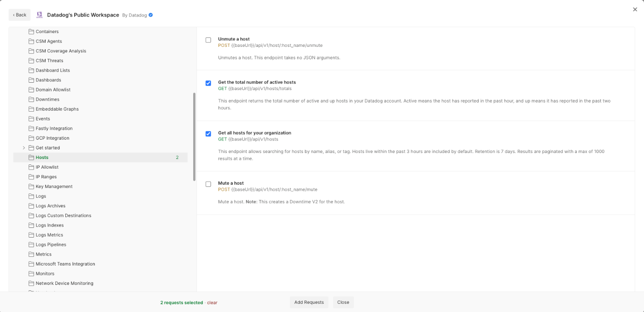The height and width of the screenshot is (312, 644).
Task: Check the Mute a host checkbox
Action: tap(208, 184)
